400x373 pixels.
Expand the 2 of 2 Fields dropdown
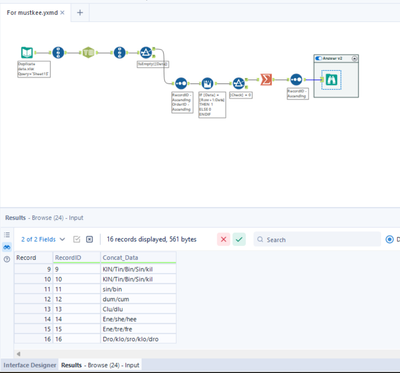[43, 239]
